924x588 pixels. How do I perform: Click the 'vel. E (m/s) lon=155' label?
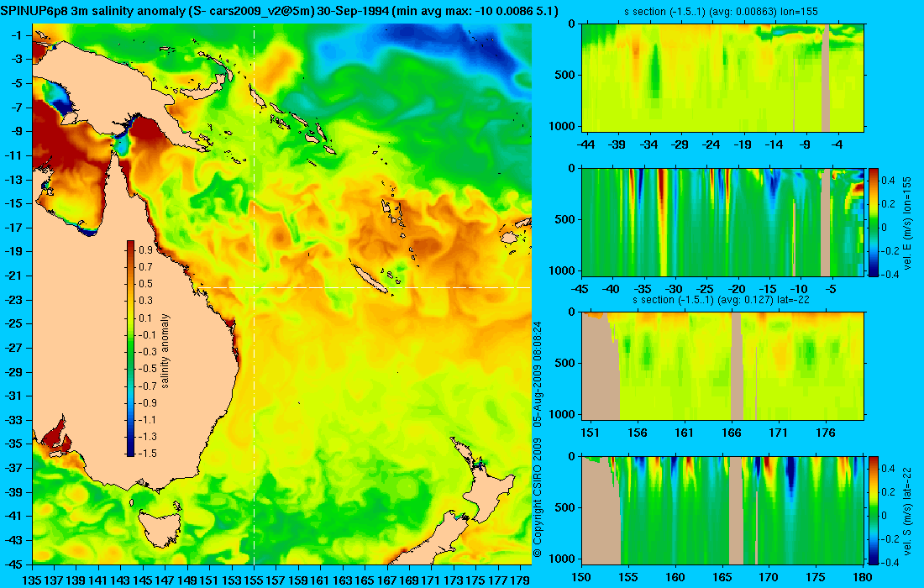907,222
